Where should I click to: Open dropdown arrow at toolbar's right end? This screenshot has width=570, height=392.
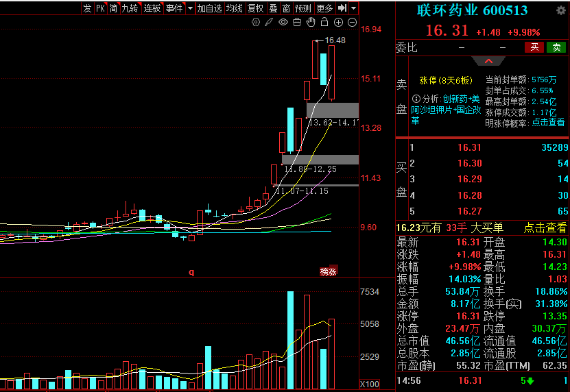tap(354, 8)
